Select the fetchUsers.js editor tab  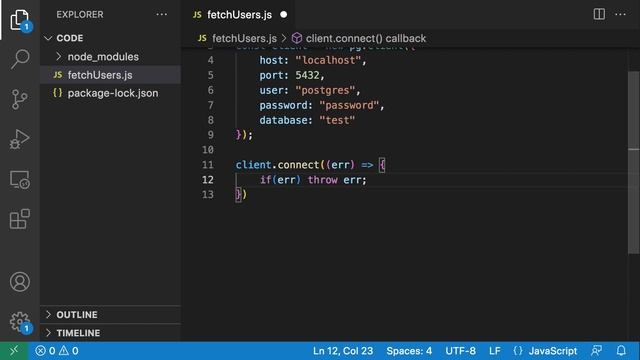[239, 15]
